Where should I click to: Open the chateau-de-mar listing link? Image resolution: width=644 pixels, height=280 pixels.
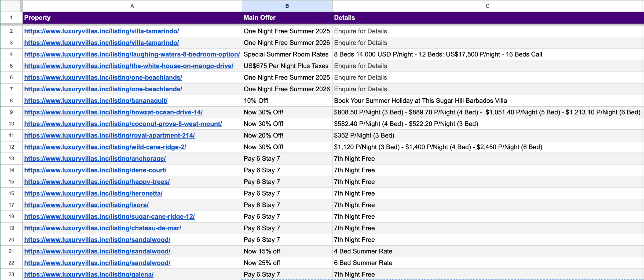[x=103, y=228]
